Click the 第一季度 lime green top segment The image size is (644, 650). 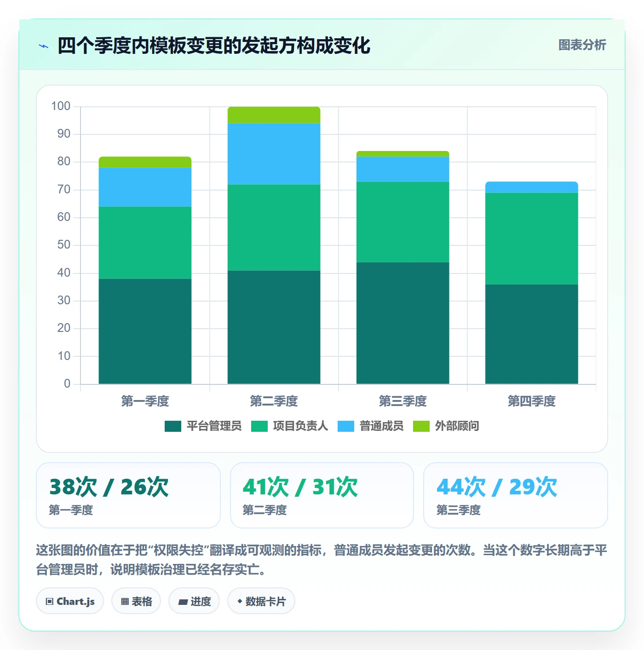(x=145, y=162)
